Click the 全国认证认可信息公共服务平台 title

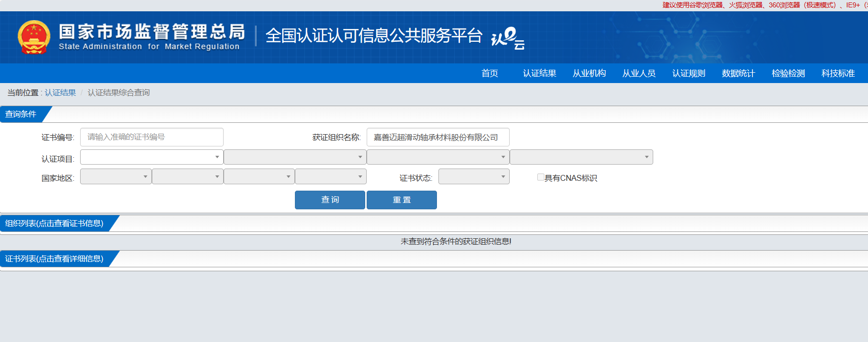pos(374,36)
